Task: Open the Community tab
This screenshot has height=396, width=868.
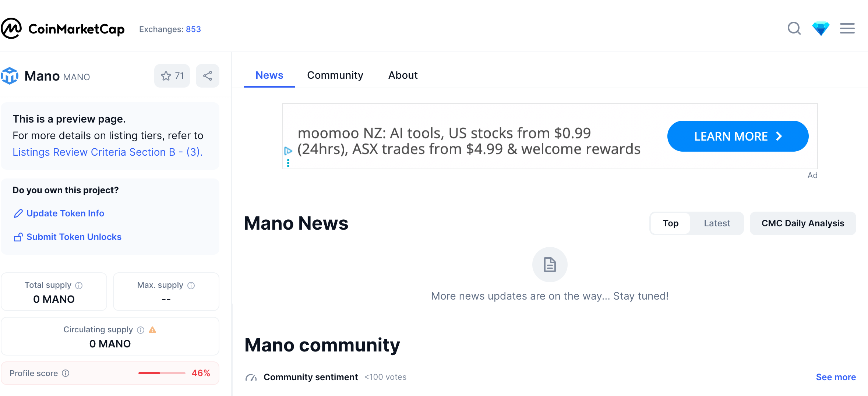Action: pyautogui.click(x=335, y=75)
